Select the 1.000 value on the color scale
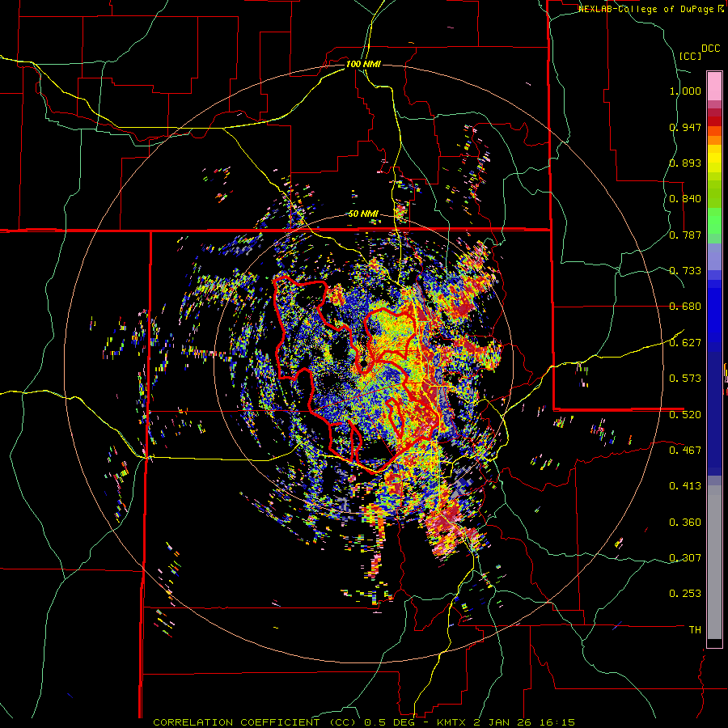 685,91
